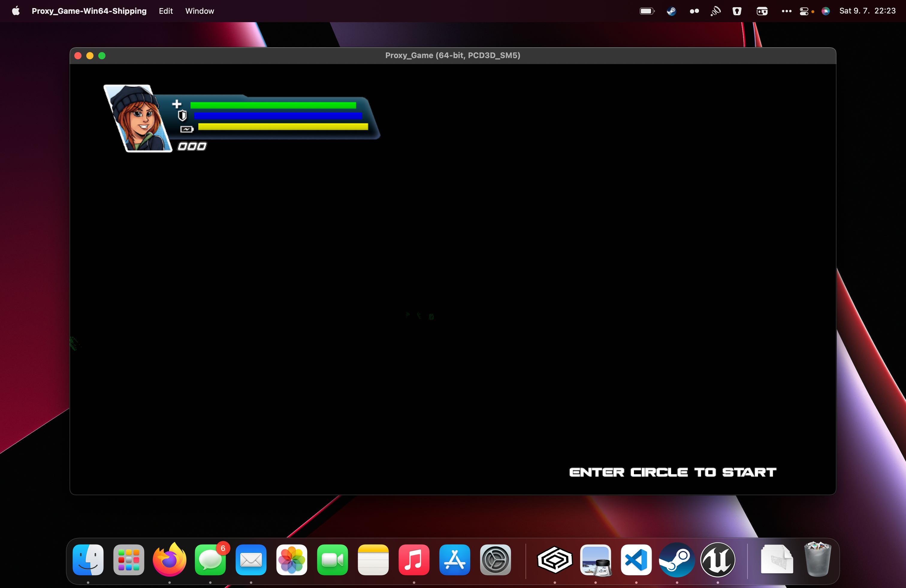Screen dimensions: 906x588
Task: Click the blue shield bar
Action: point(278,116)
